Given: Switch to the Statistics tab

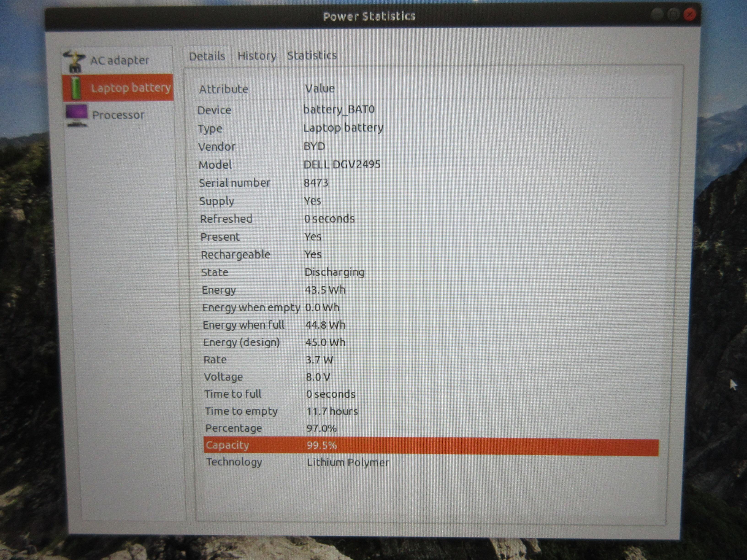Looking at the screenshot, I should pos(312,55).
